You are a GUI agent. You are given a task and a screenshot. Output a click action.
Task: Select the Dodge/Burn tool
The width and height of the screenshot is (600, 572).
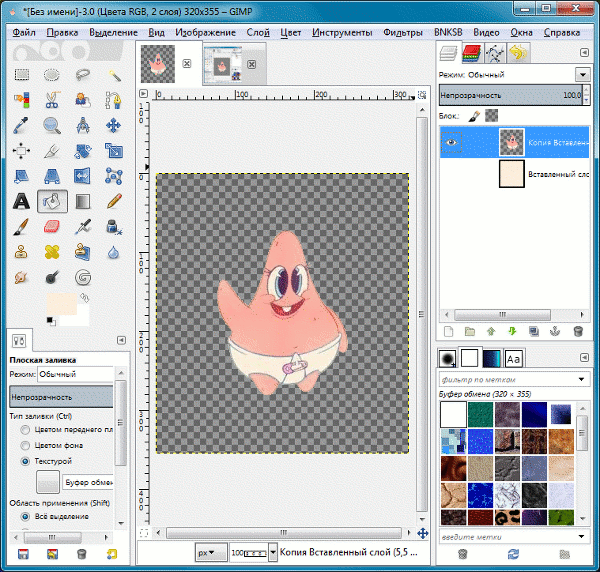click(52, 277)
